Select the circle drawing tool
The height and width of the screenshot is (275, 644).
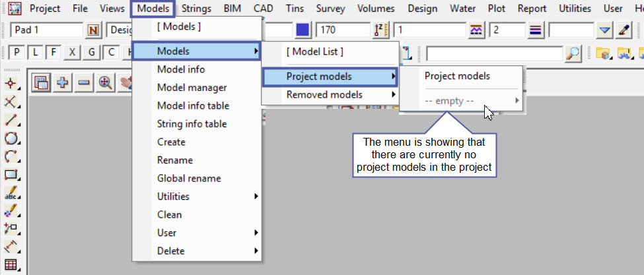11,139
